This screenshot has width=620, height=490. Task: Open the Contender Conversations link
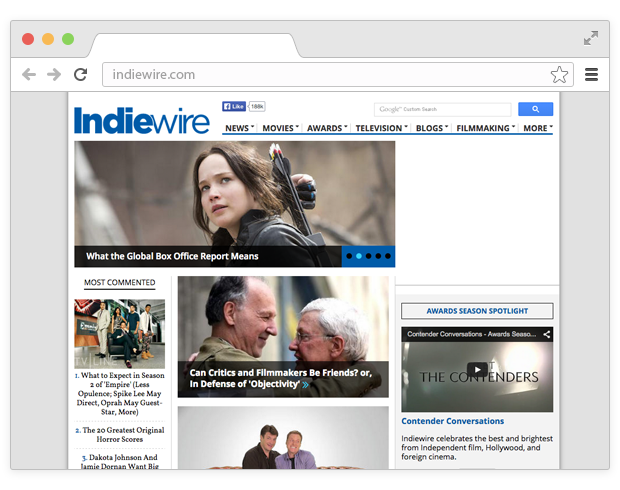click(452, 421)
